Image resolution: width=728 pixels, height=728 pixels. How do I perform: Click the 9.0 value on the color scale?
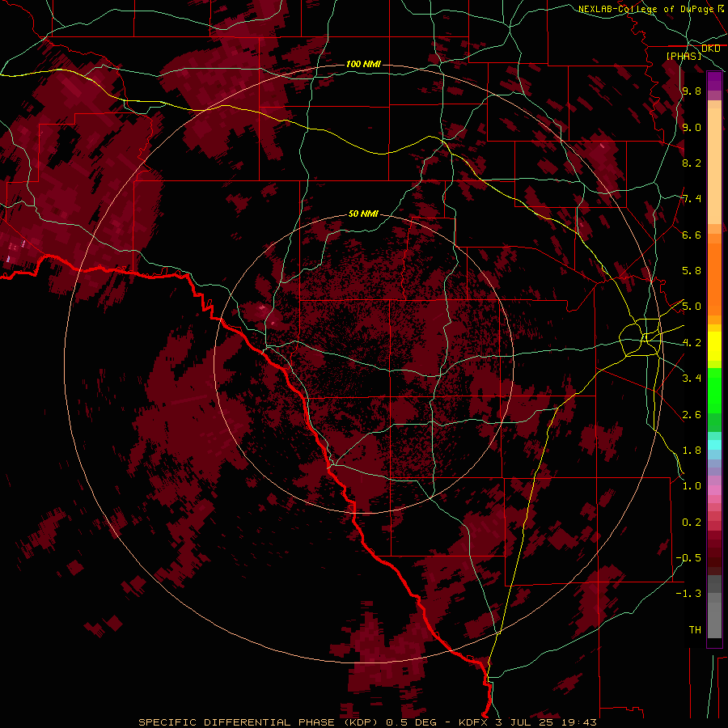coord(692,127)
